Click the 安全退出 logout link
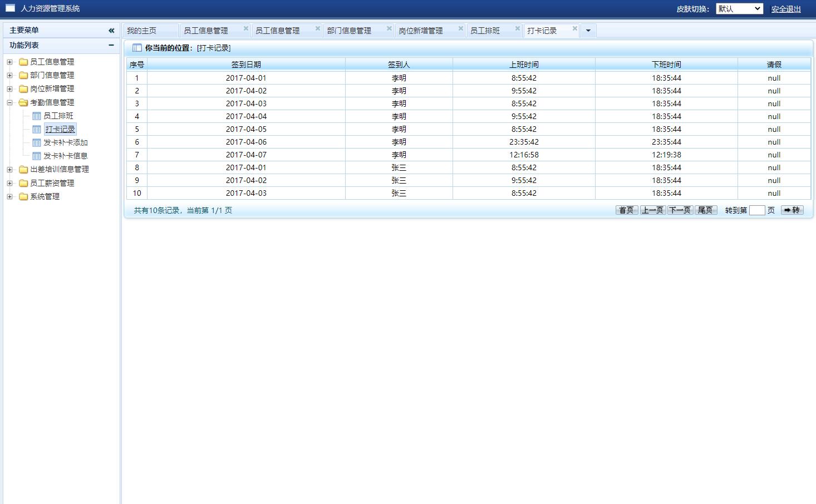This screenshot has height=504, width=816. [x=786, y=9]
